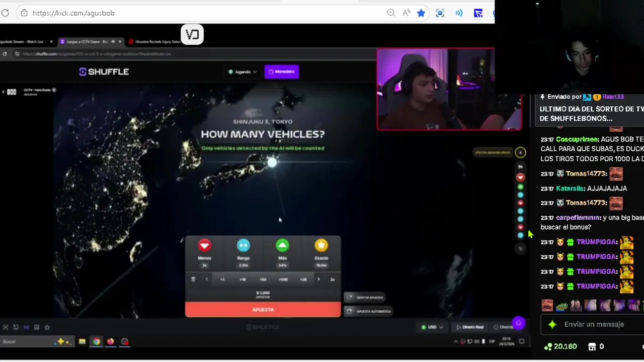Viewport: 644px width, 362px height.
Task: Select the Menos red down-arrow bet
Action: [204, 245]
